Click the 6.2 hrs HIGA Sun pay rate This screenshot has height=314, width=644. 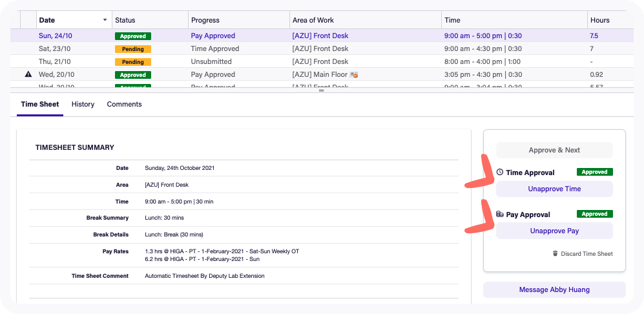click(202, 259)
